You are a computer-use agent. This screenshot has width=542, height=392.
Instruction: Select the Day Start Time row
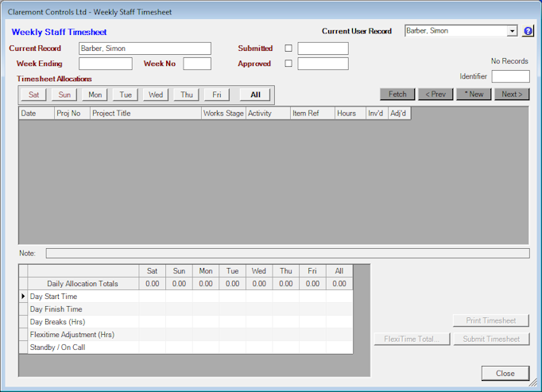(186, 297)
